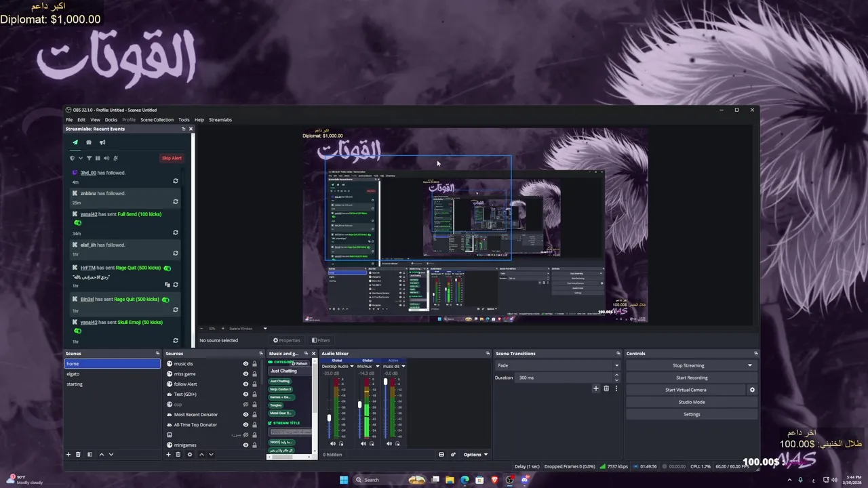Replay the znbbnz follow alert

[x=176, y=201]
